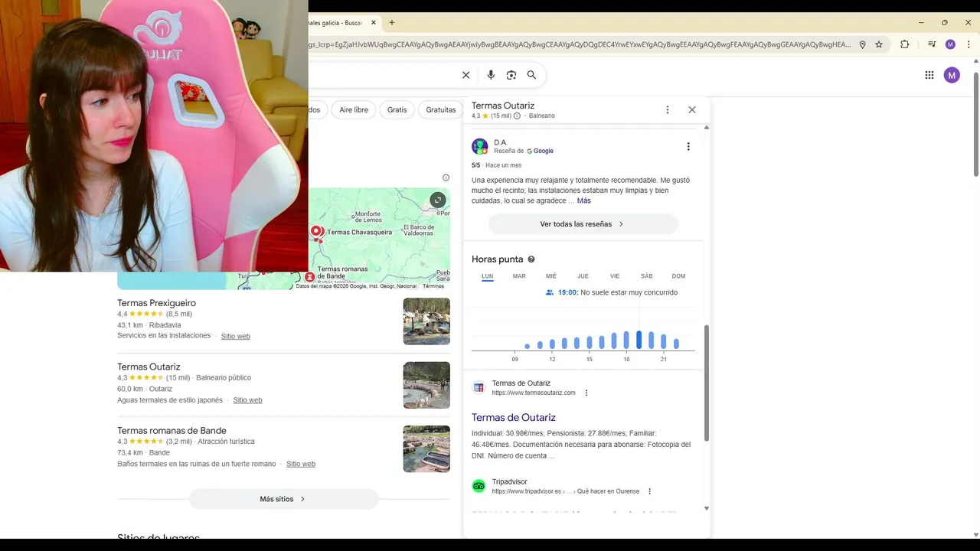Click the Termas Outariz thumbnail photo
Viewport: 980px width, 551px height.
point(426,385)
